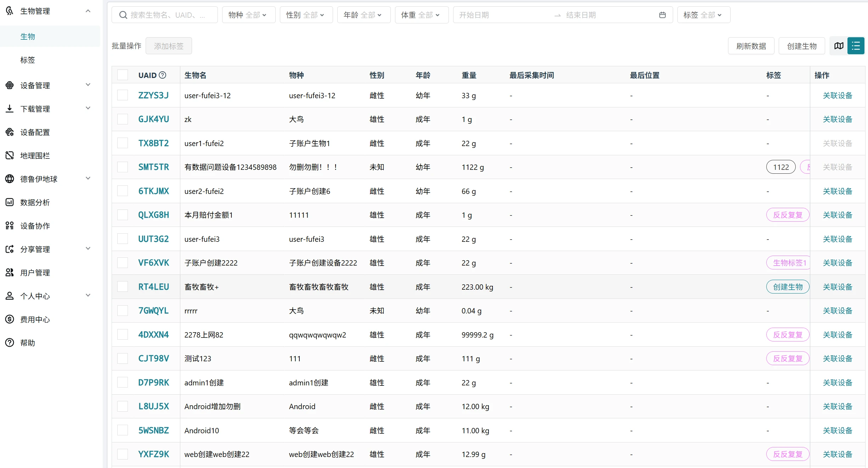Select the RT4LEU row checkbox

(123, 286)
